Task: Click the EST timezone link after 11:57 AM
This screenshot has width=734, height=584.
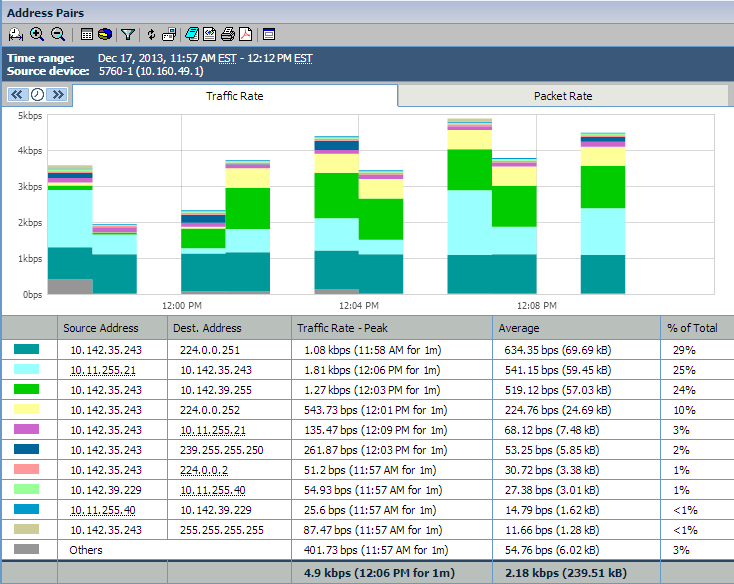Action: click(x=226, y=59)
